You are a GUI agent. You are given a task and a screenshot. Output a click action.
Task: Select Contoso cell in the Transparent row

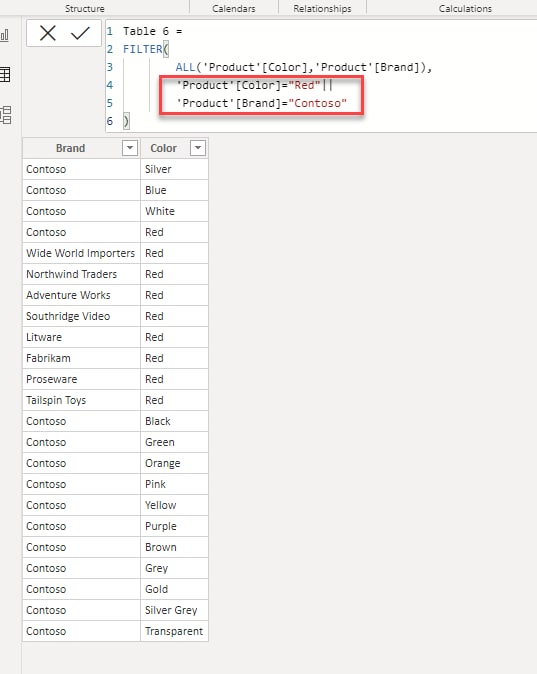pyautogui.click(x=81, y=632)
